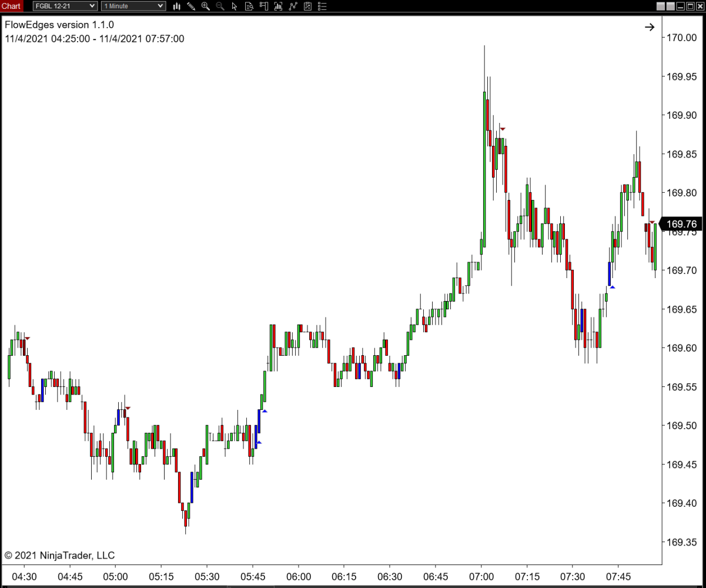
Task: Click the chart date range text
Action: [x=95, y=39]
